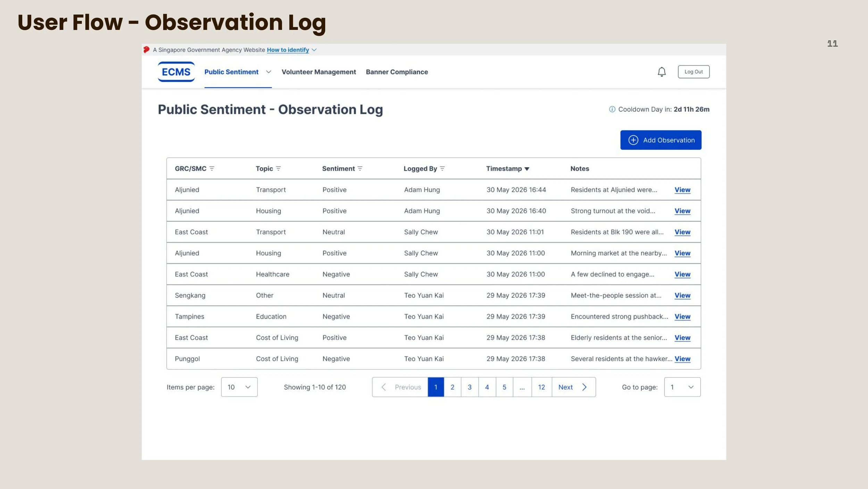Click the Sengkang cell in the table
This screenshot has height=489, width=868.
190,295
